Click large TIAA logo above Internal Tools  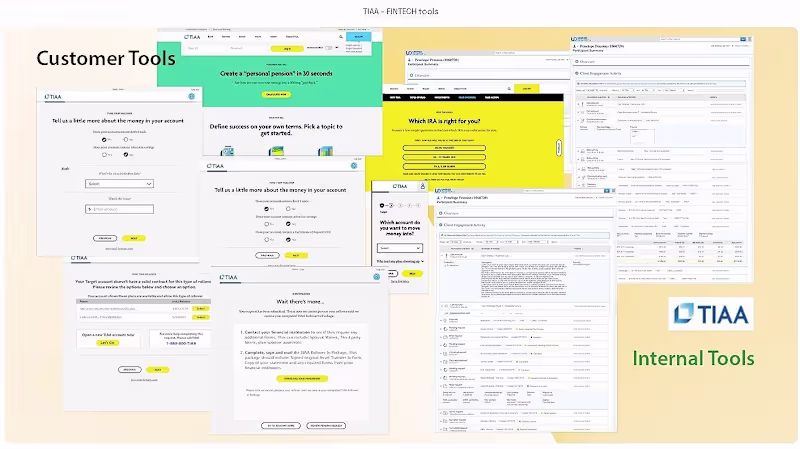(x=711, y=314)
